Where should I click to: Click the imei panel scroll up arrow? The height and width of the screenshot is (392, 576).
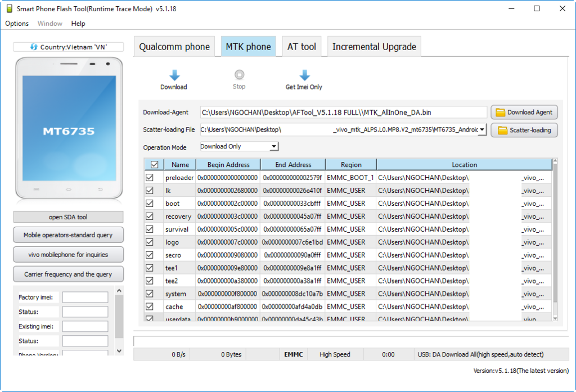(x=119, y=291)
